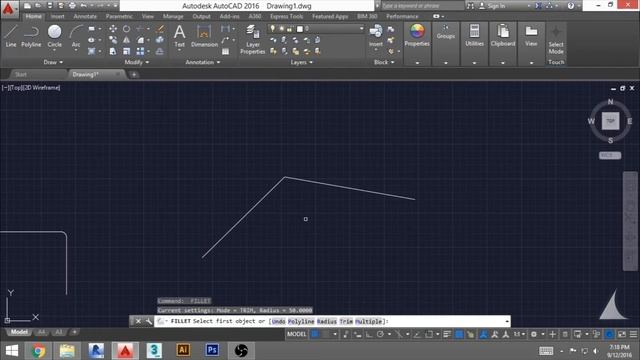Open Photoshop from Windows taskbar
The height and width of the screenshot is (360, 640).
212,350
